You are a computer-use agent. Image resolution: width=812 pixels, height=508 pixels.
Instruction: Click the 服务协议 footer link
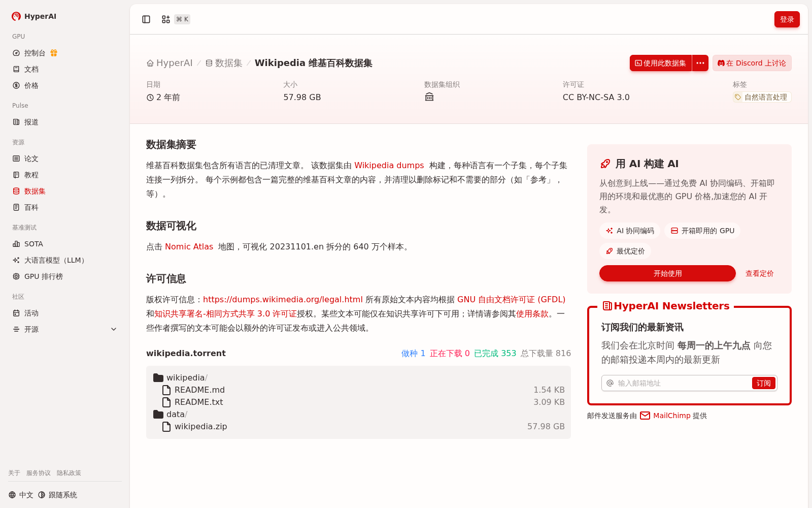pos(39,473)
